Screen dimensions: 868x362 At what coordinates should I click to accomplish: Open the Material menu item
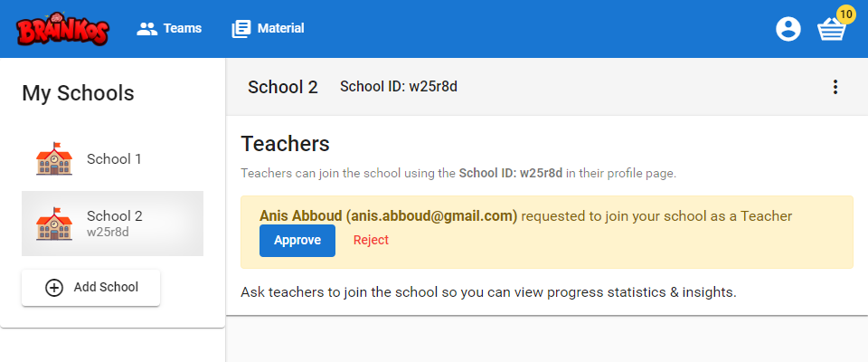(x=268, y=28)
